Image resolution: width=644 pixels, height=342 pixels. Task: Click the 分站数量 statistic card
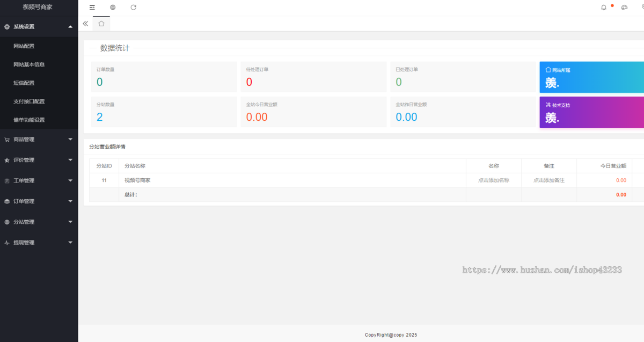pos(164,112)
